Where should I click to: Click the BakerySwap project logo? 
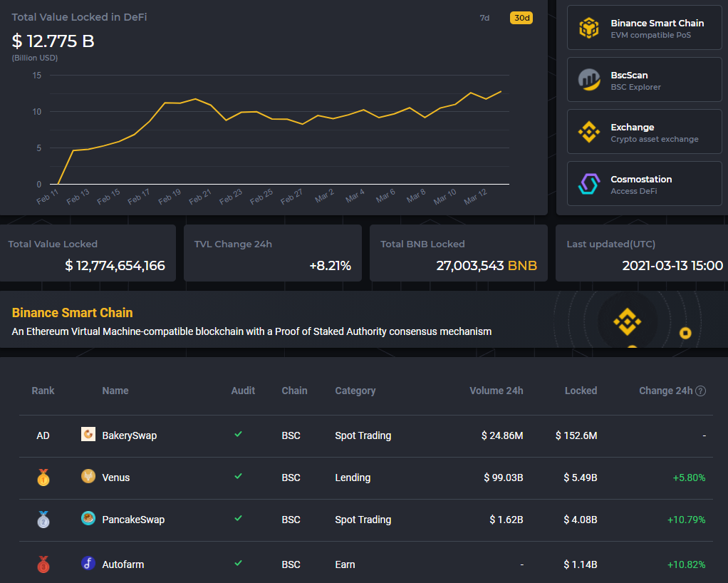[x=88, y=433]
